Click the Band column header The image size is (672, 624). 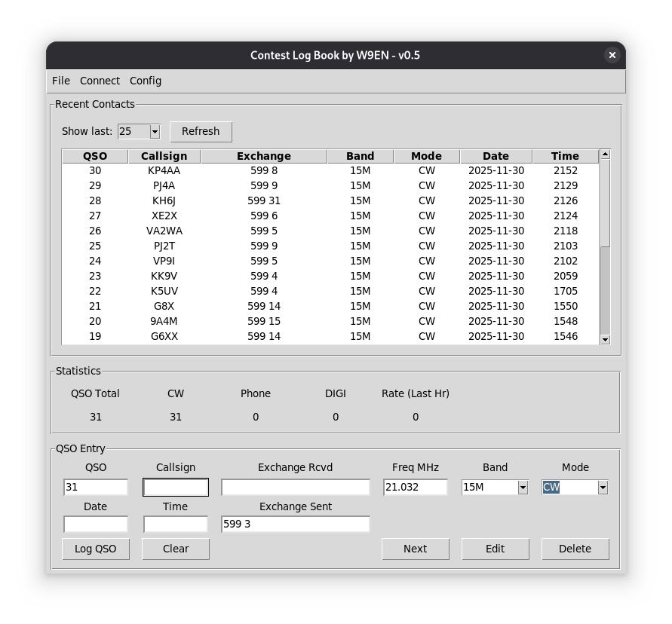pyautogui.click(x=360, y=156)
